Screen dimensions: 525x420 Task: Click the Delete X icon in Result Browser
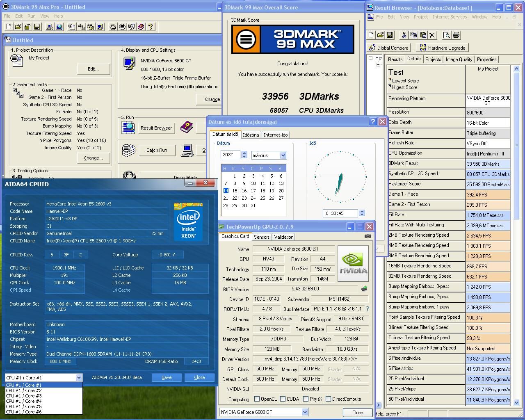pos(432,35)
